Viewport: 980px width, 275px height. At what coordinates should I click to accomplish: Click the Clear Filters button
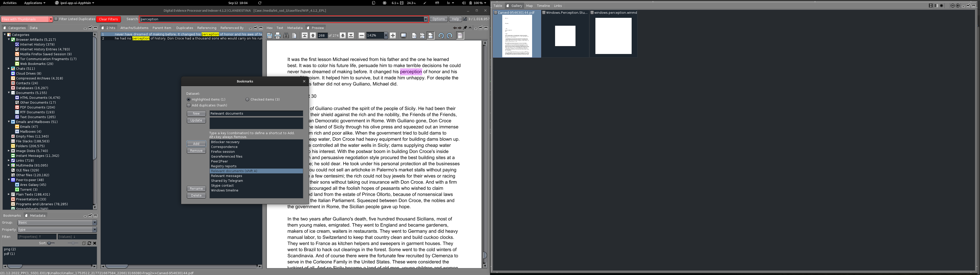click(x=108, y=19)
